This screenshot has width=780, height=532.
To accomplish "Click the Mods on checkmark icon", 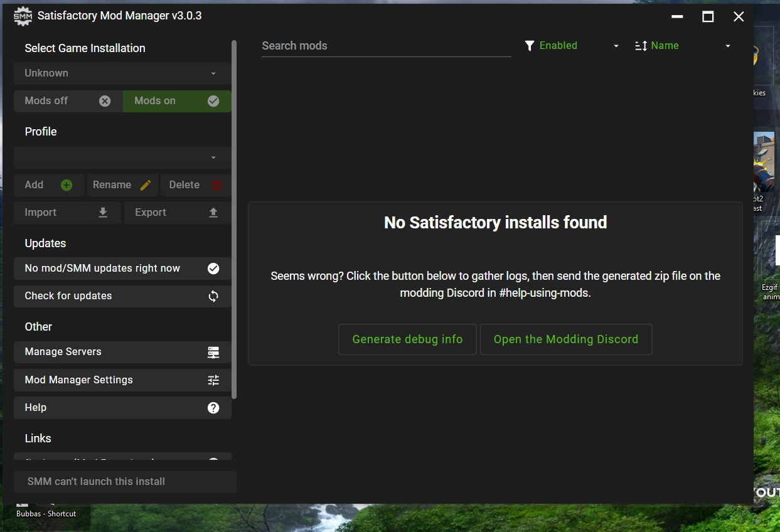I will pos(213,101).
